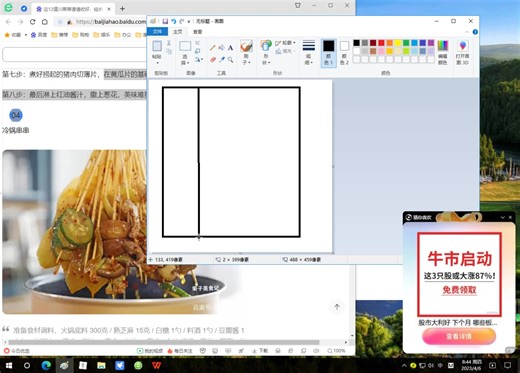The height and width of the screenshot is (373, 520).
Task: Select the Text tool in Paint
Action: click(x=230, y=48)
